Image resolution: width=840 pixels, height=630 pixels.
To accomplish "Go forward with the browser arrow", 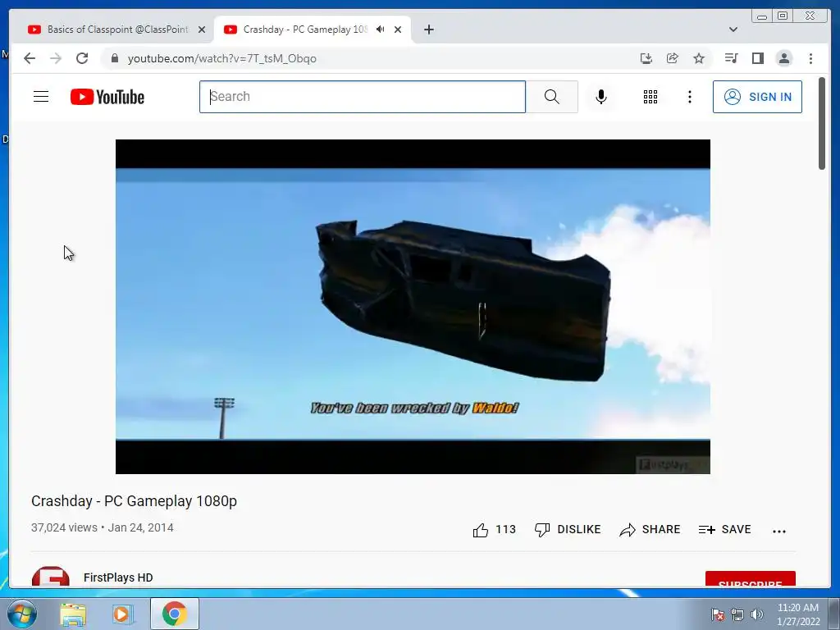I will click(56, 58).
